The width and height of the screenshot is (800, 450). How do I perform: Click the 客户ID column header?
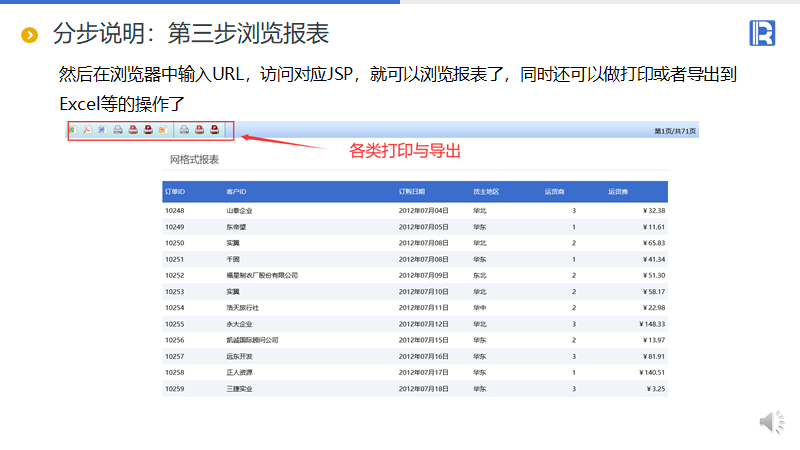236,192
